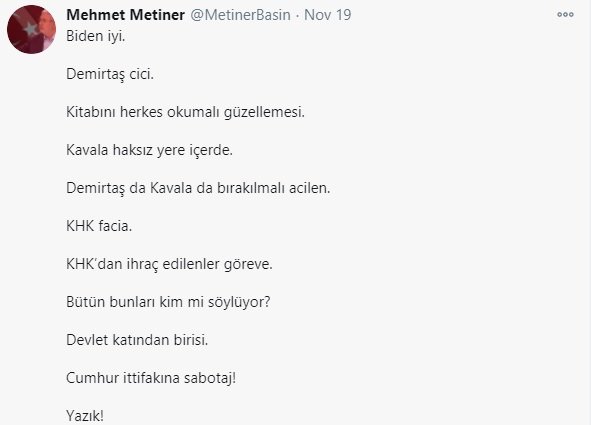Click the line "Demirtaş cici."
The width and height of the screenshot is (591, 425).
coord(110,74)
